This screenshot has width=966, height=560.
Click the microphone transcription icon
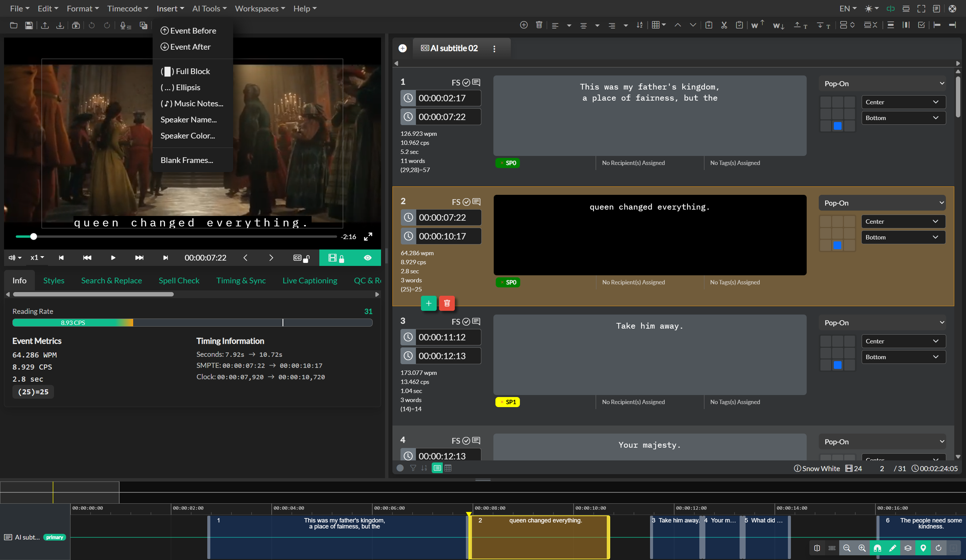tap(125, 25)
